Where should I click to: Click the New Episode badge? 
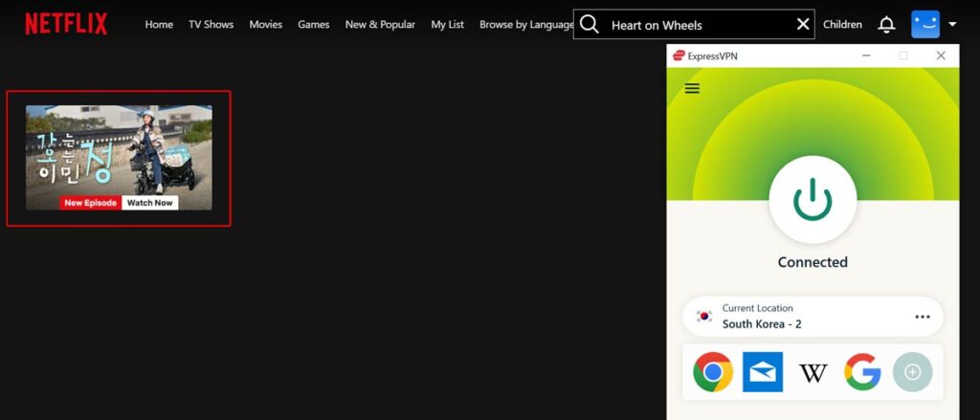91,203
